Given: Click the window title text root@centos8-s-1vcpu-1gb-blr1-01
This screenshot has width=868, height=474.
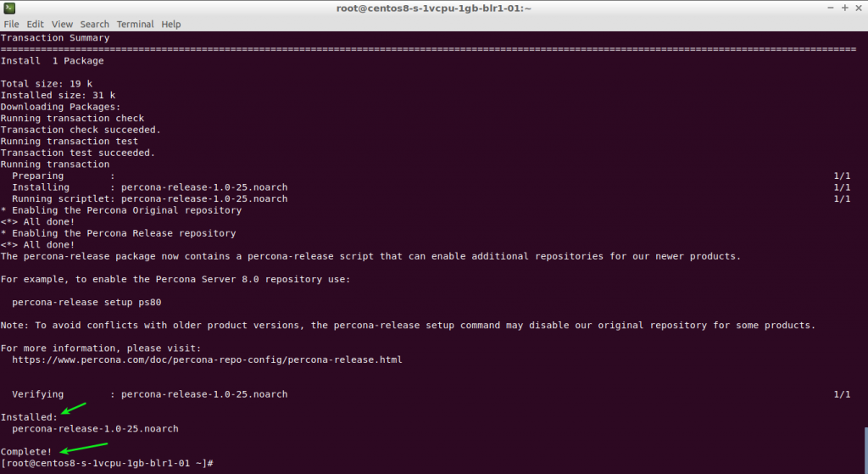Looking at the screenshot, I should (x=433, y=8).
